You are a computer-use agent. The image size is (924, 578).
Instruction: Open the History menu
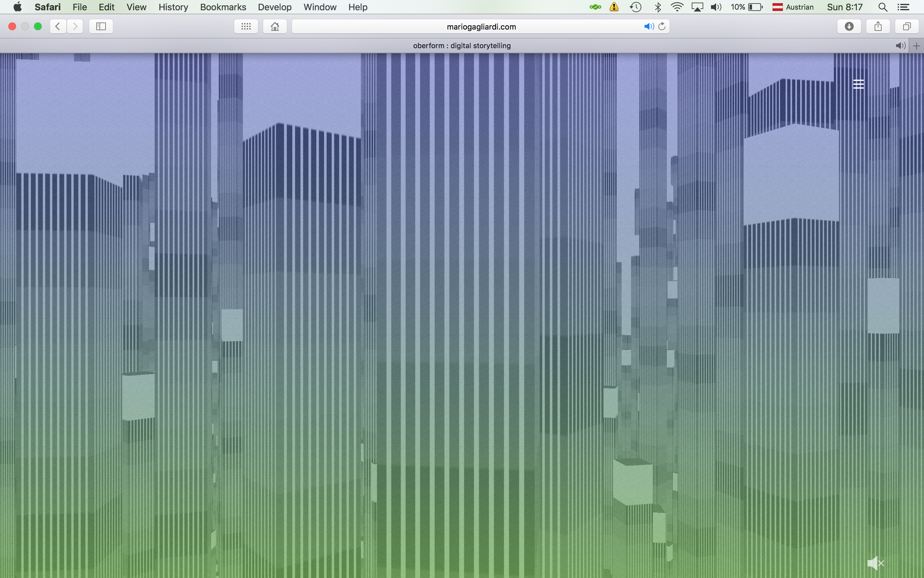point(173,7)
